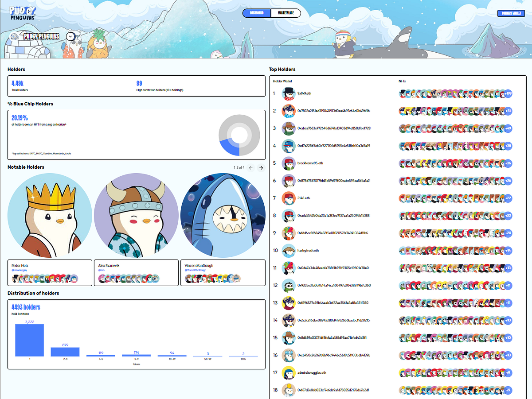Click the Pudgy Penguins logo in header
This screenshot has width=532, height=399.
(x=23, y=12)
